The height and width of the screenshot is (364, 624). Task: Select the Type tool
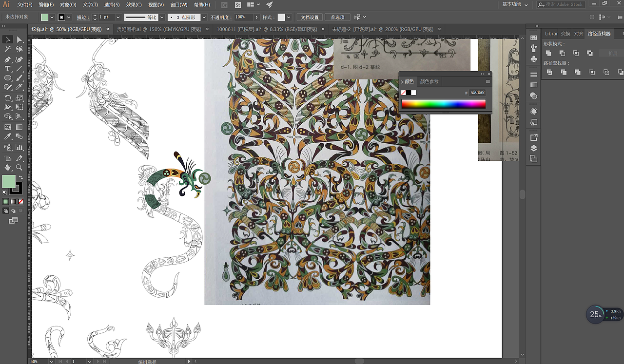coord(8,69)
